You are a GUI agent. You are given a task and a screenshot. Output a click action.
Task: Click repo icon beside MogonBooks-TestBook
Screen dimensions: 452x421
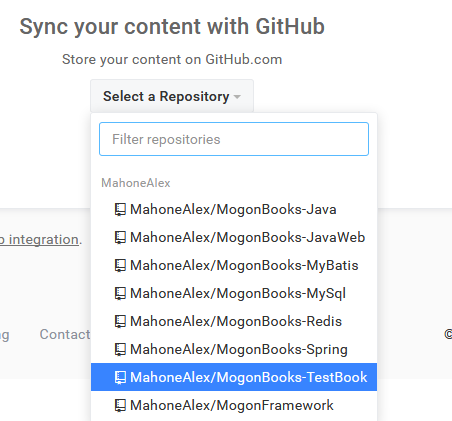click(120, 378)
